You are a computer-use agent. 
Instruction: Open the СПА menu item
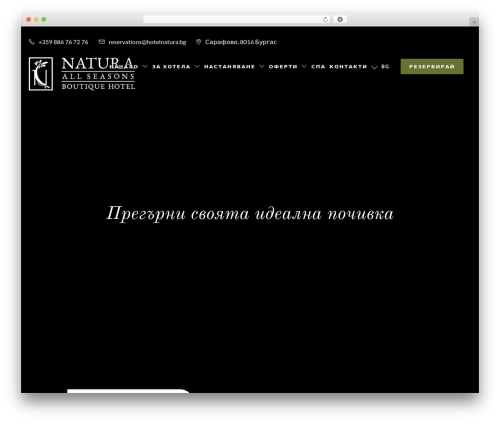tap(318, 67)
